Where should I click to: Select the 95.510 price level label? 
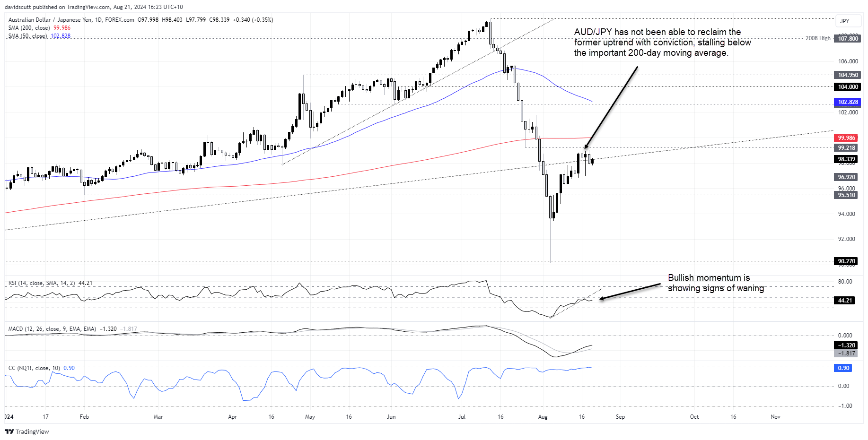(846, 195)
